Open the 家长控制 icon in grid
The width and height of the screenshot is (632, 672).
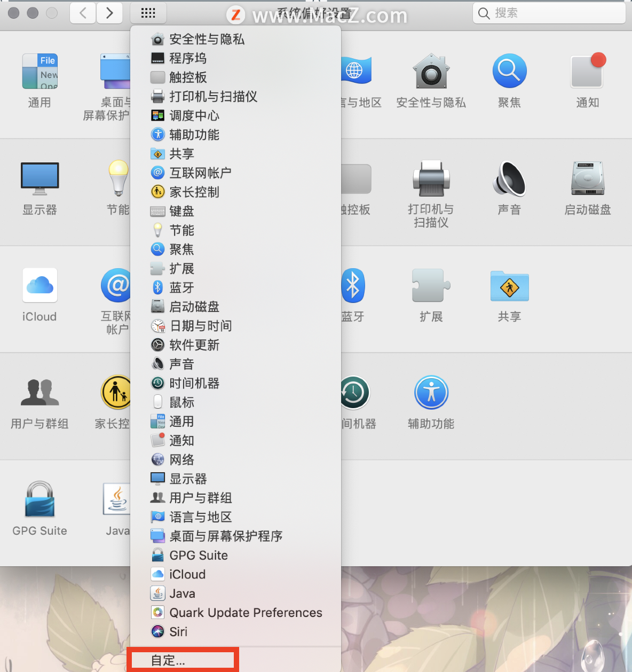click(116, 392)
